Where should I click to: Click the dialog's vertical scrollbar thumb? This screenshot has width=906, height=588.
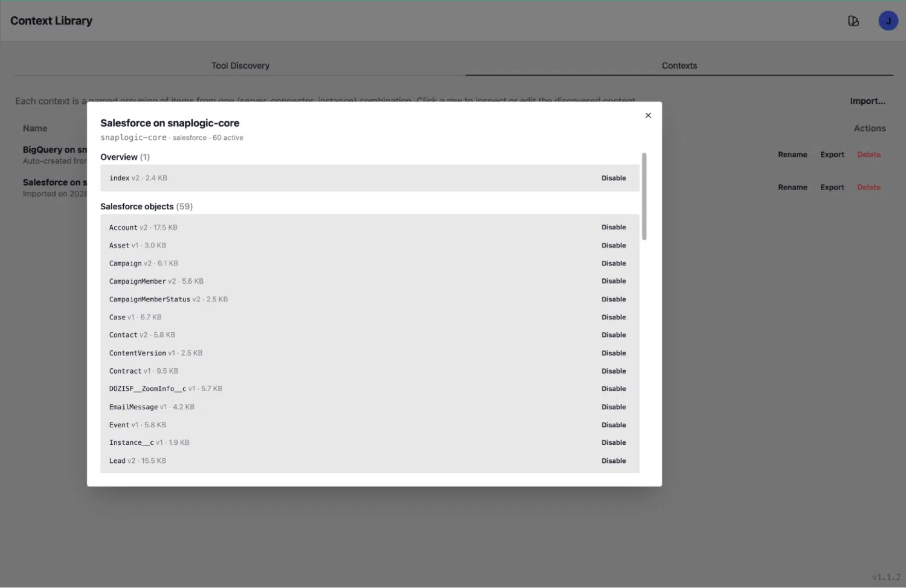[644, 196]
